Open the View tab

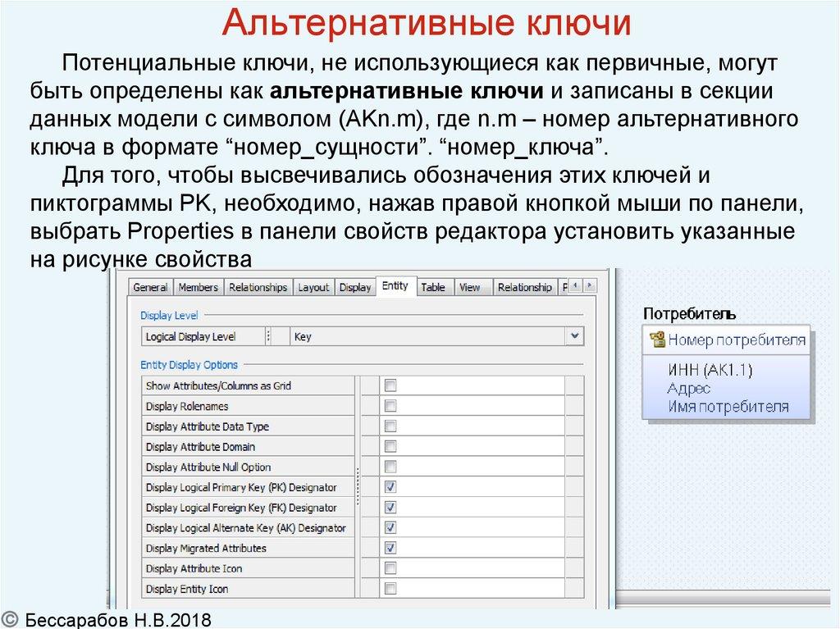[472, 287]
